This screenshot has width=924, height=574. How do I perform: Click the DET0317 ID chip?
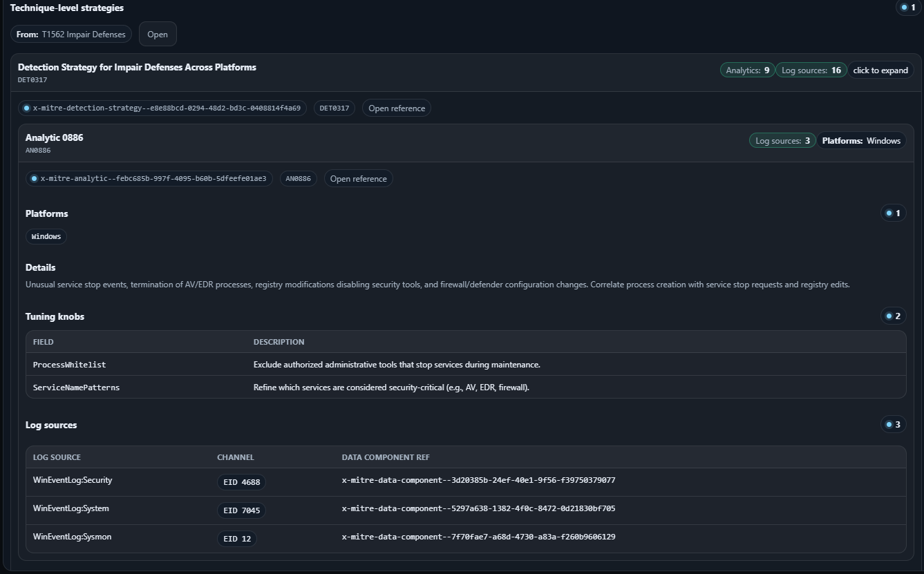334,108
